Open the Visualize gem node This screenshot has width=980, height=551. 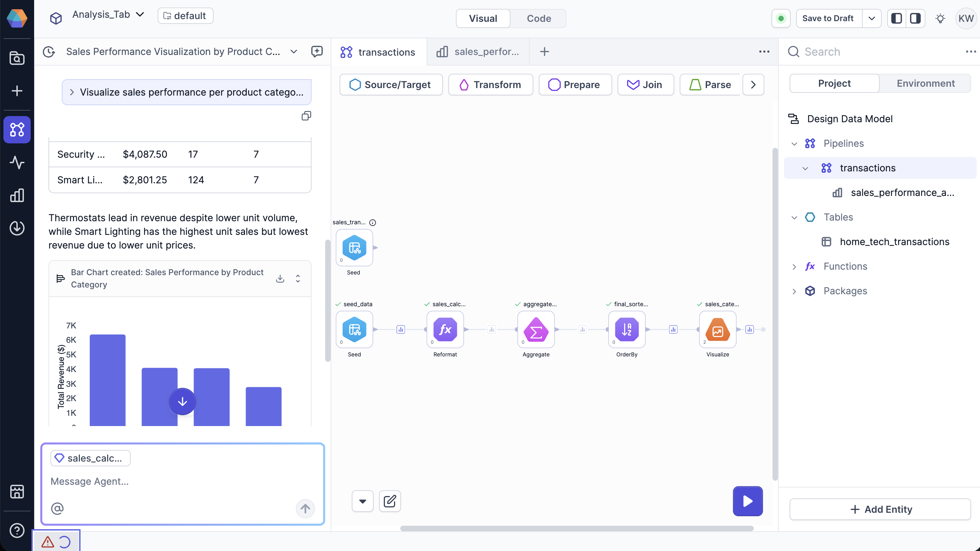[x=717, y=329]
